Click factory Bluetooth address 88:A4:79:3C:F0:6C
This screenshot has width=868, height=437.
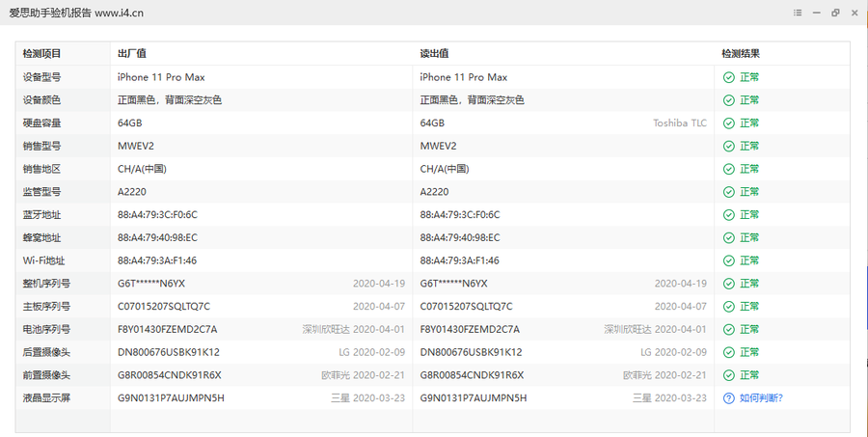(x=157, y=215)
